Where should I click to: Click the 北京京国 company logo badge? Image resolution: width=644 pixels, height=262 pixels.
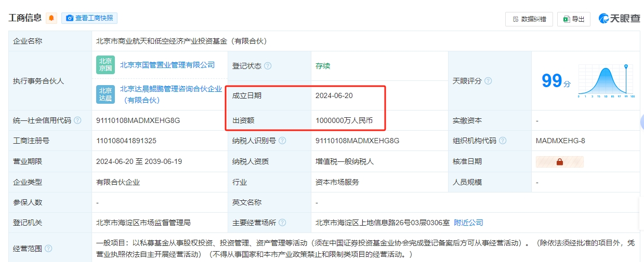pyautogui.click(x=106, y=65)
